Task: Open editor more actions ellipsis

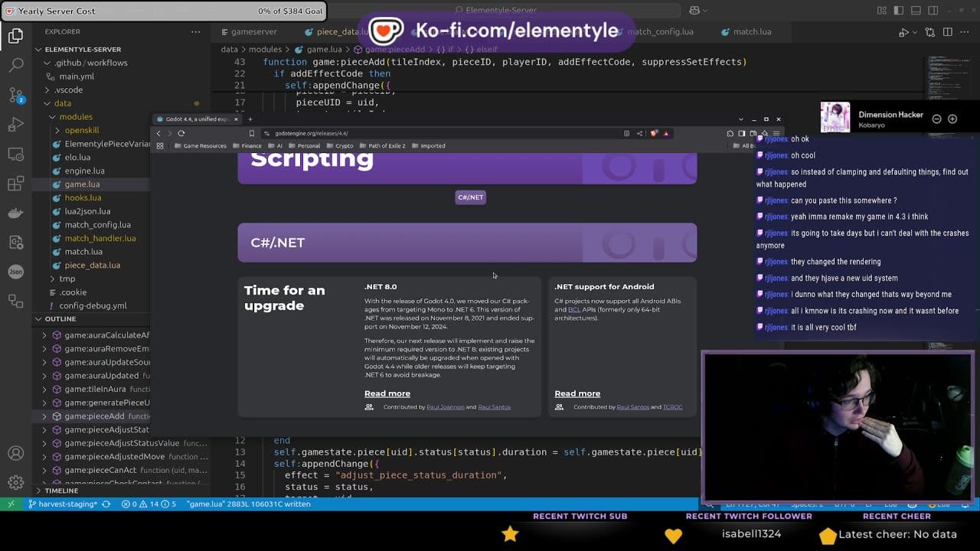Action: (x=965, y=32)
